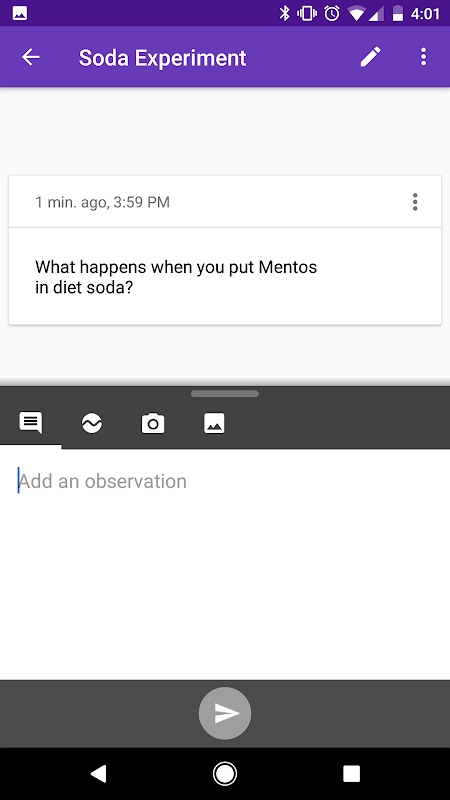The image size is (450, 800).
Task: Open the overflow menu in purple toolbar
Action: (423, 57)
